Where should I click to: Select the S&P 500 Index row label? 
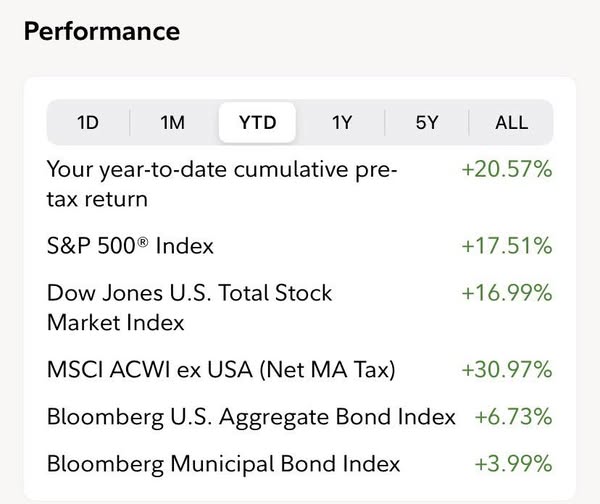[x=130, y=245]
